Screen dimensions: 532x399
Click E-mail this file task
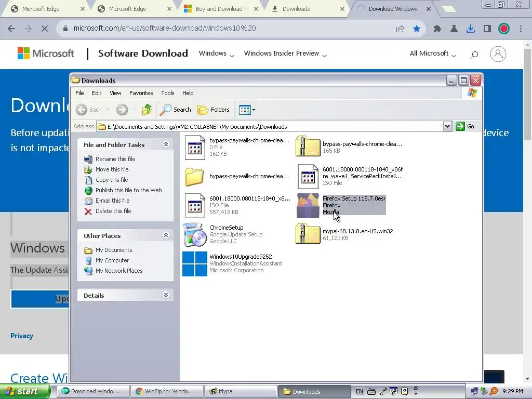point(107,201)
